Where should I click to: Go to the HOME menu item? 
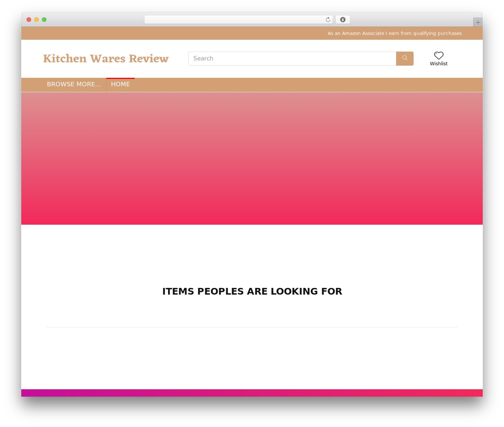[120, 84]
